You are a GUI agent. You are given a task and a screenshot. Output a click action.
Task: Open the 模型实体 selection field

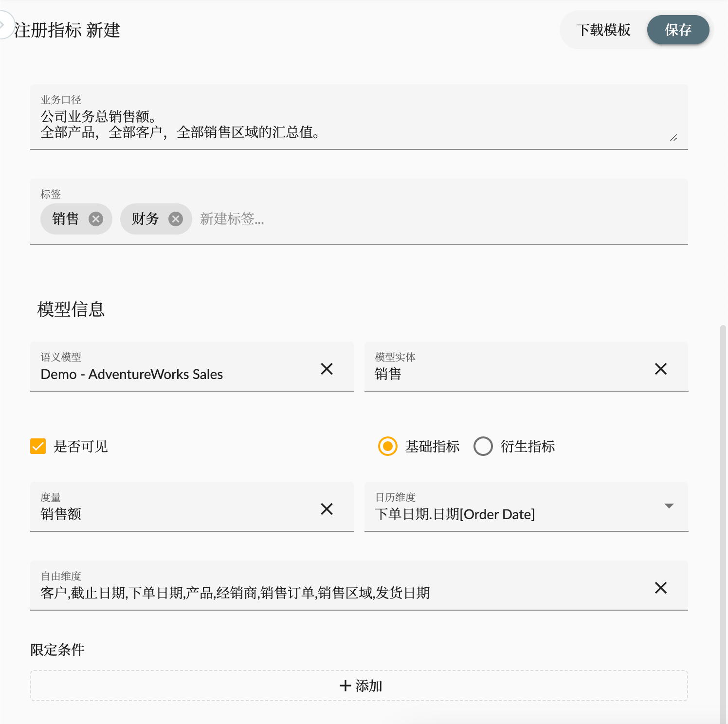487,374
